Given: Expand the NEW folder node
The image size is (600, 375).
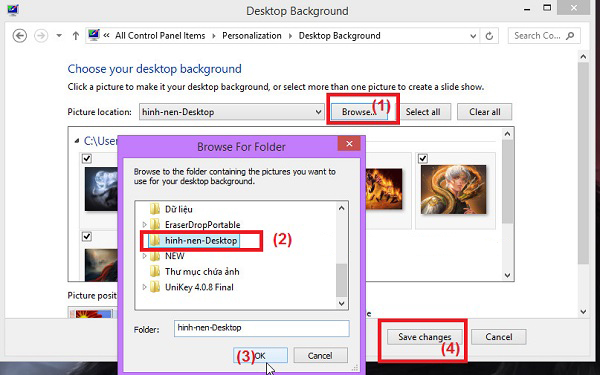Looking at the screenshot, I should [144, 256].
